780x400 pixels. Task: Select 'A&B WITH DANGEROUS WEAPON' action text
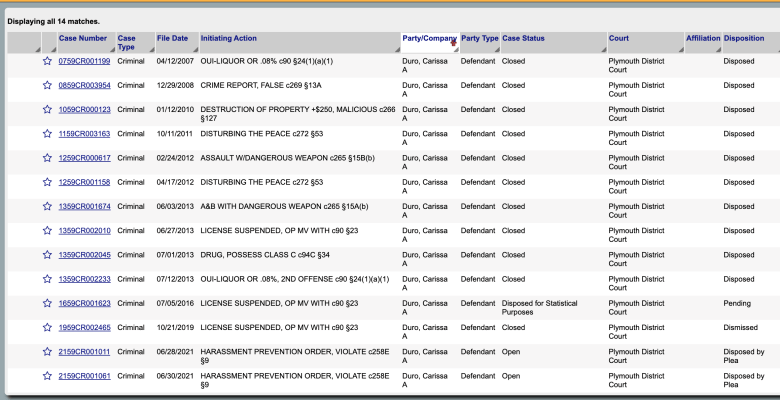click(x=260, y=206)
